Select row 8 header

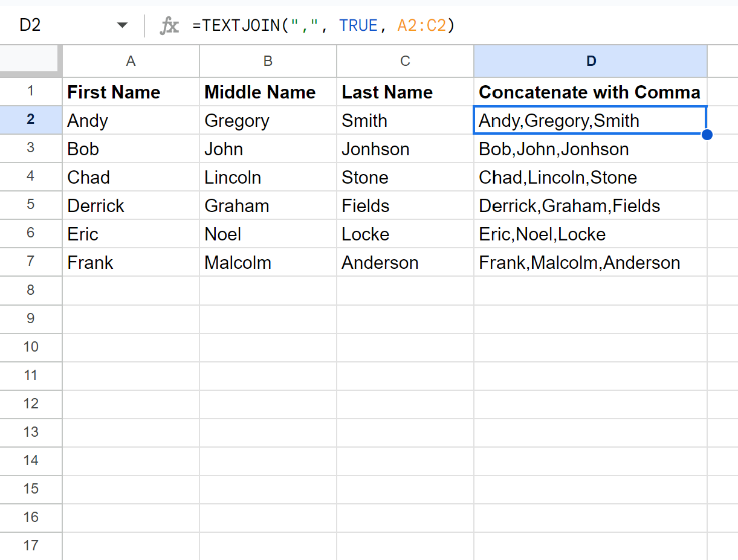pos(31,291)
